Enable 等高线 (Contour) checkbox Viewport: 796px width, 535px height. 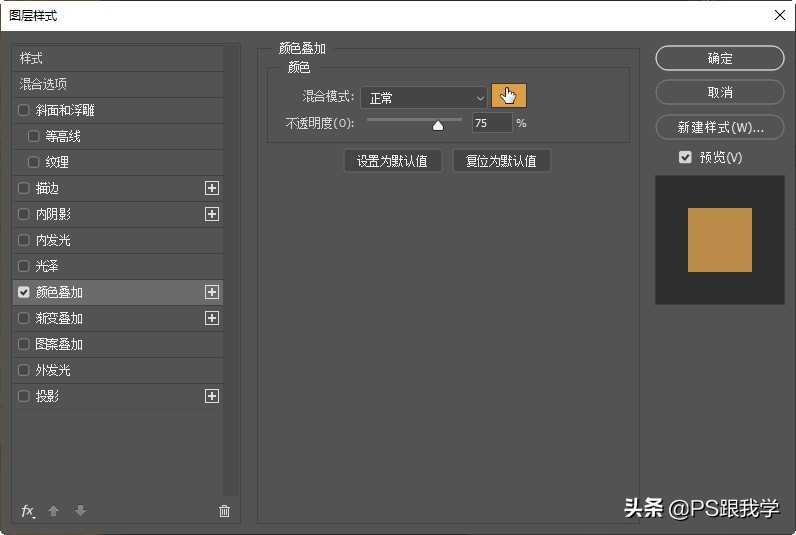[34, 136]
